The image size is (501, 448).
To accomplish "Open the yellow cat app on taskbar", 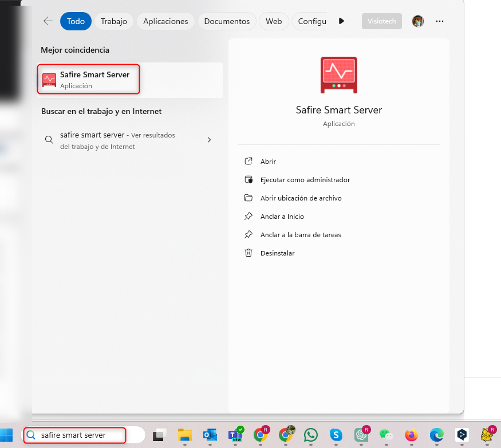I will [x=488, y=434].
